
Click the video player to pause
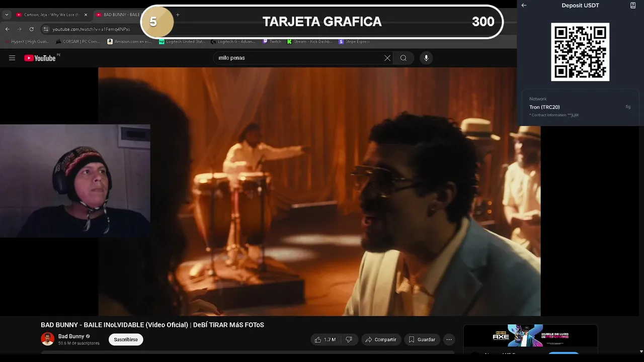319,192
